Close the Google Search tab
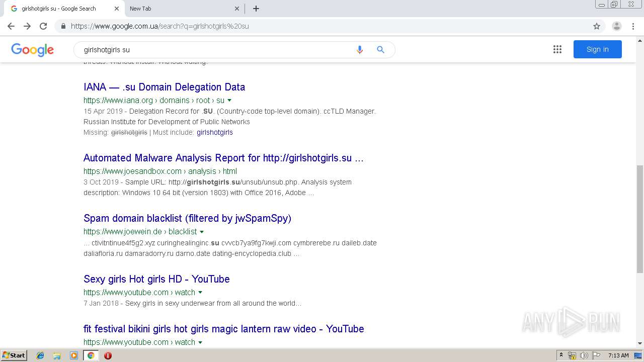644x362 pixels. pyautogui.click(x=117, y=9)
